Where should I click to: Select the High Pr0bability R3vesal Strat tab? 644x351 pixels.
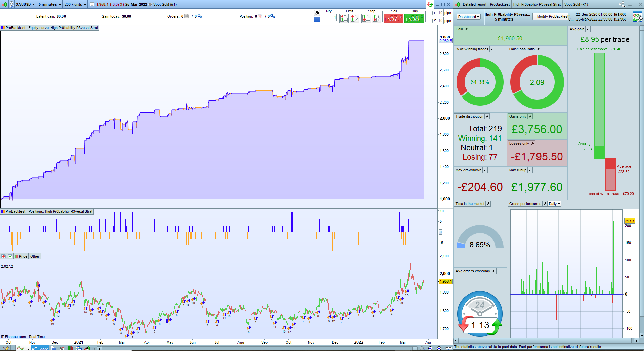[x=537, y=4]
